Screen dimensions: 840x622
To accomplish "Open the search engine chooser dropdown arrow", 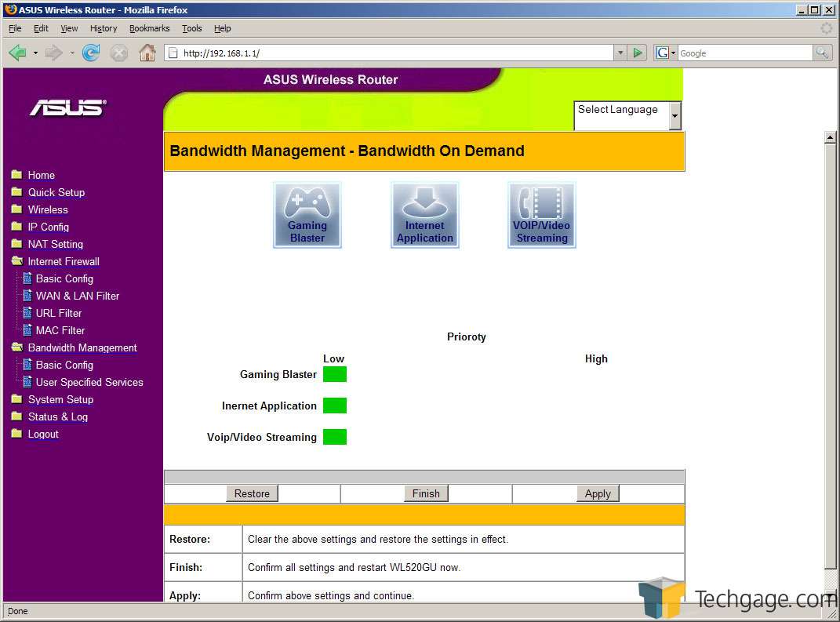I will tap(674, 53).
